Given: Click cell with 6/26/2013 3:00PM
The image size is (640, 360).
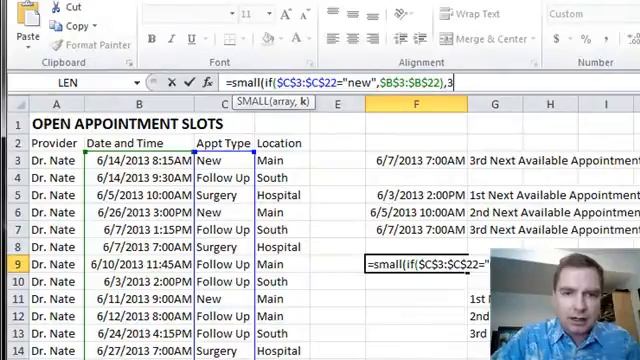Looking at the screenshot, I should [x=139, y=213].
